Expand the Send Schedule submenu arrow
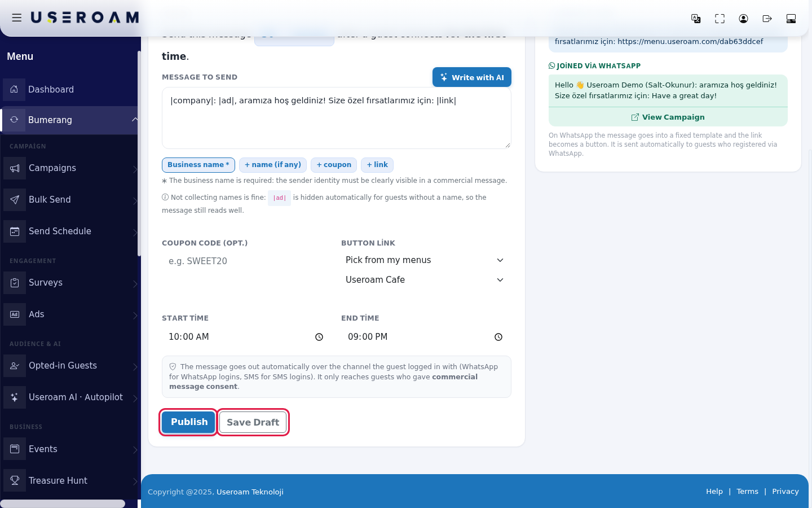This screenshot has width=812, height=508. [x=135, y=232]
